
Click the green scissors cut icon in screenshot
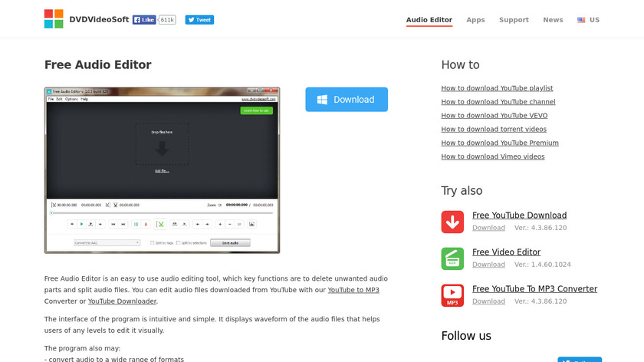[160, 224]
